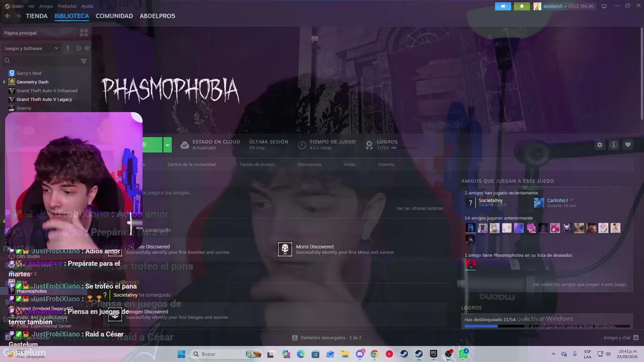
Task: Open the advanced library filter options
Action: click(x=84, y=61)
